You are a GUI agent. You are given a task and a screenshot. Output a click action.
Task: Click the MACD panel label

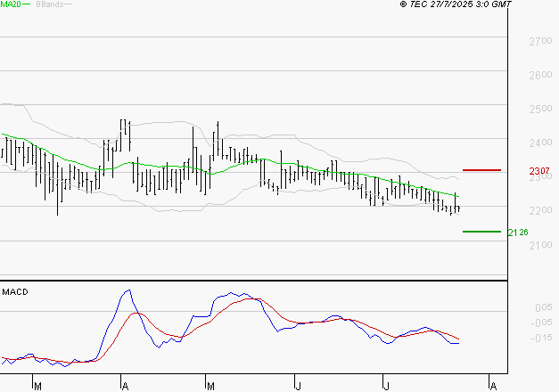[15, 292]
